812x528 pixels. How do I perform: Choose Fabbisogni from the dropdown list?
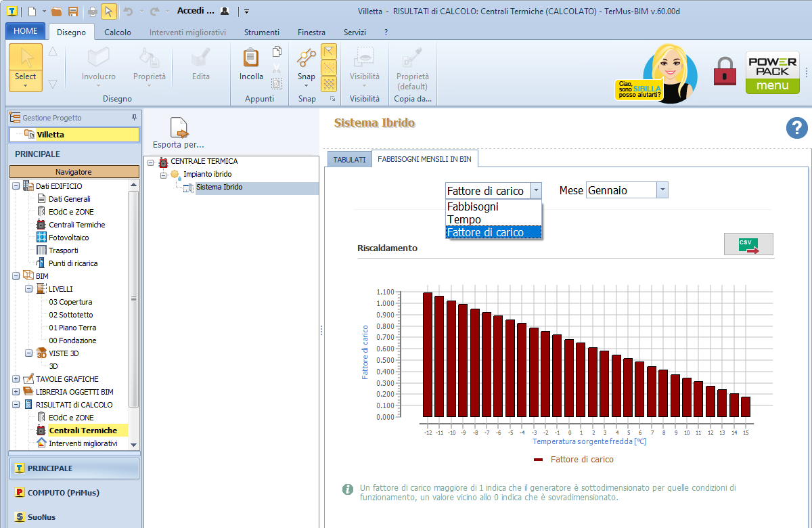pos(473,207)
